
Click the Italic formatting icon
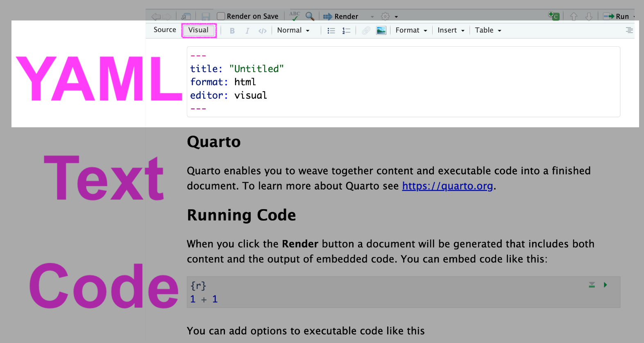point(247,31)
